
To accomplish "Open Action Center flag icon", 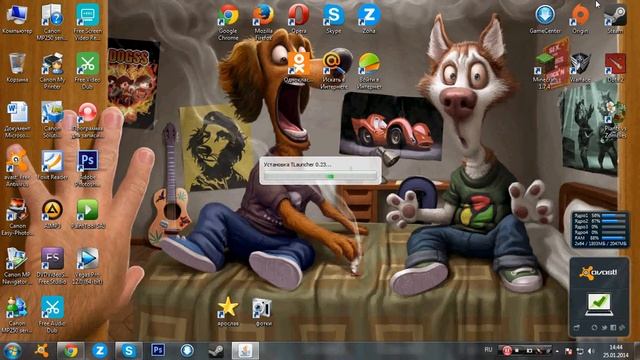I will click(568, 351).
